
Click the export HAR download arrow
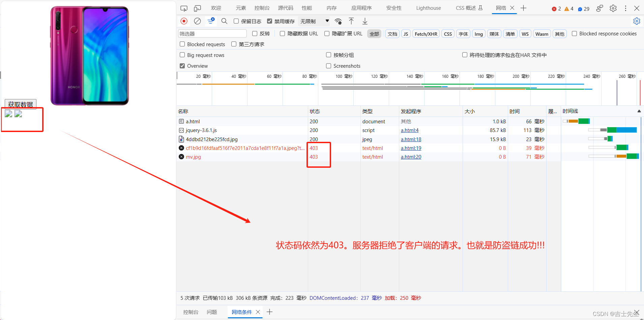365,21
